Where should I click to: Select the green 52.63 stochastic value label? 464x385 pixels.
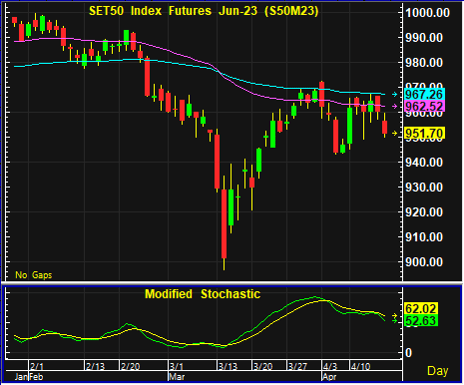click(x=421, y=321)
